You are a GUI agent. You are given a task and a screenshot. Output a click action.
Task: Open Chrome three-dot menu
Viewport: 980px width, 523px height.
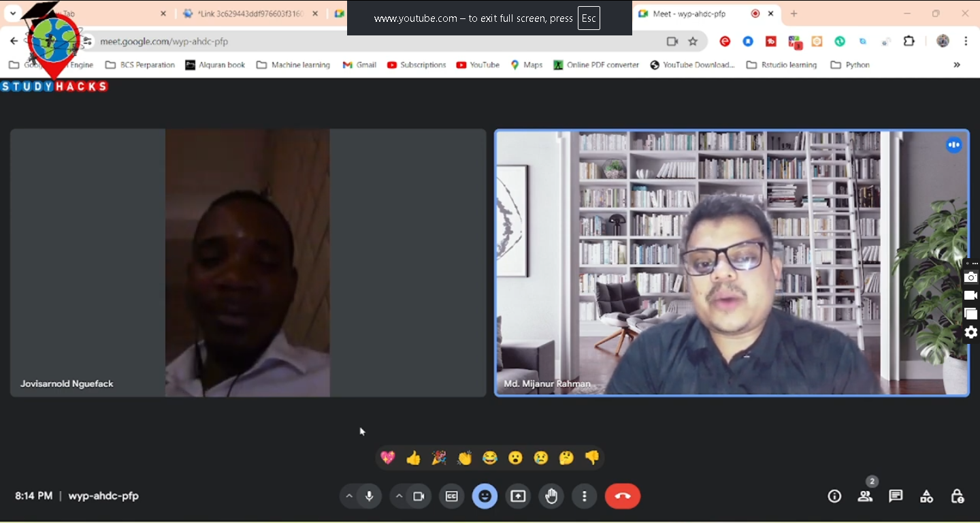click(x=966, y=42)
